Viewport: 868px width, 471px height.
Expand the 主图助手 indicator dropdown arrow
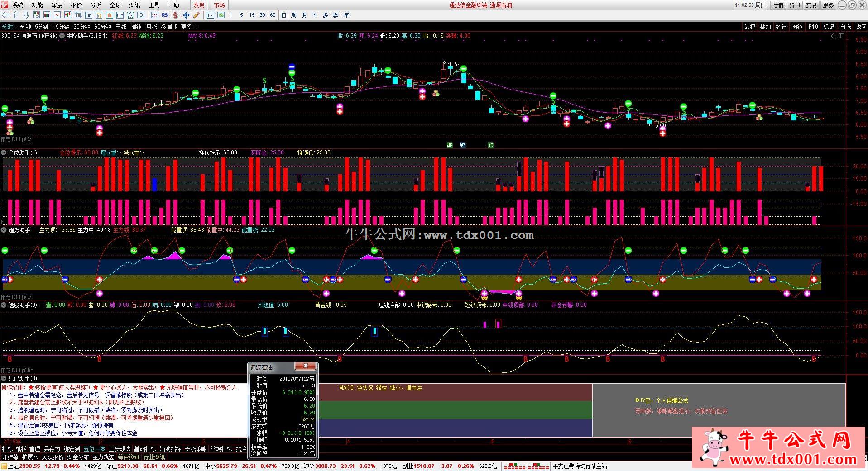pyautogui.click(x=62, y=36)
